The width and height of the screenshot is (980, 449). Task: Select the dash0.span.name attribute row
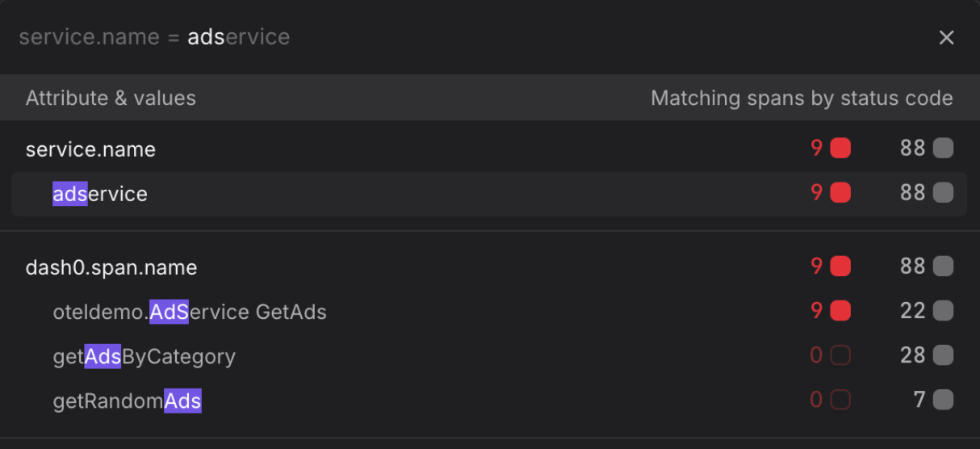[x=489, y=267]
